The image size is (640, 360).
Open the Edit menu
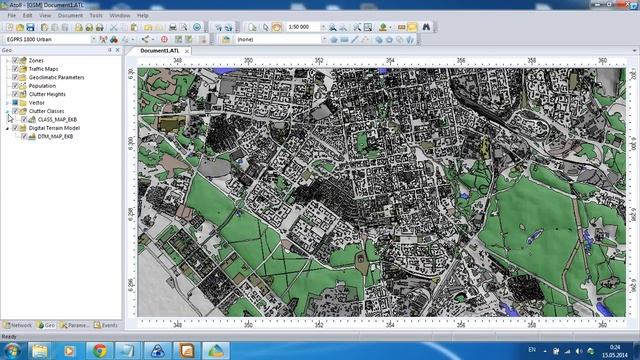click(x=27, y=16)
